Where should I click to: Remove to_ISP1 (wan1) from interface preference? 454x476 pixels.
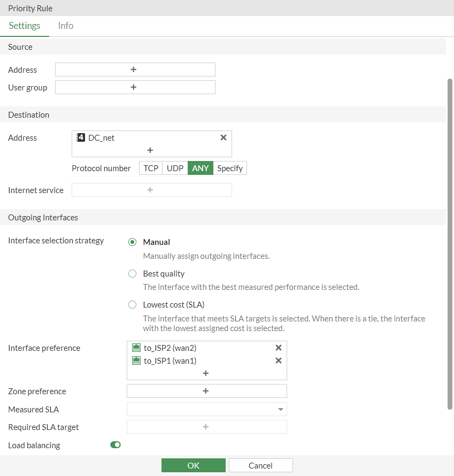(x=278, y=360)
